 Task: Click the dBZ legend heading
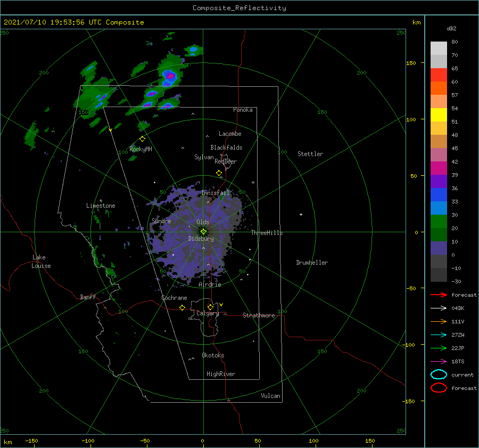point(451,28)
